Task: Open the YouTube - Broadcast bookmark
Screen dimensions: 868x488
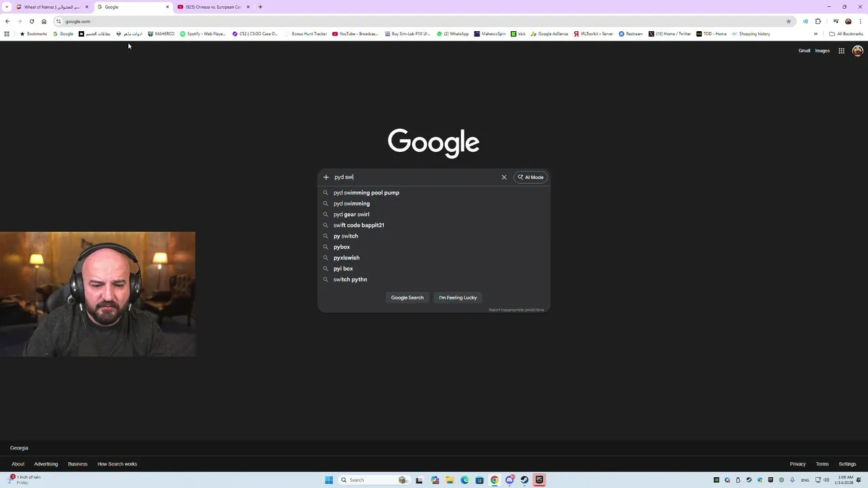Action: coord(355,34)
